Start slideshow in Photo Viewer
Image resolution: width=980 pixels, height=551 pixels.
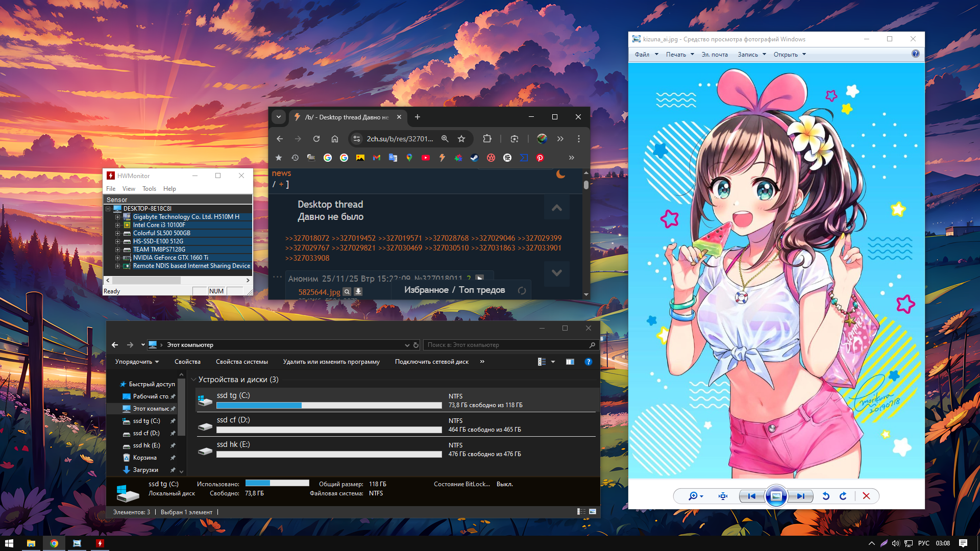(x=776, y=496)
